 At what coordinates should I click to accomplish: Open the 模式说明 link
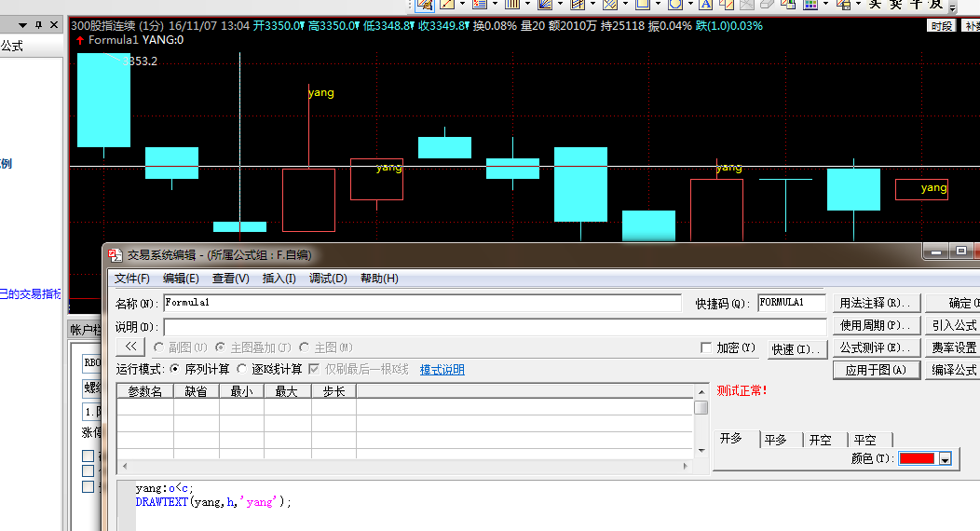442,370
